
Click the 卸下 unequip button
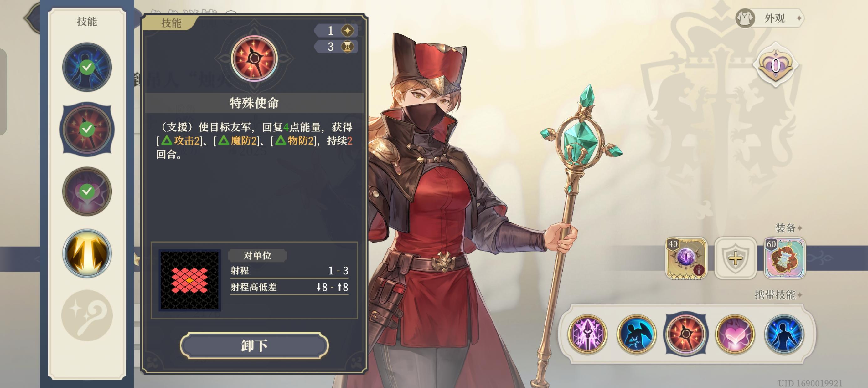pos(254,345)
